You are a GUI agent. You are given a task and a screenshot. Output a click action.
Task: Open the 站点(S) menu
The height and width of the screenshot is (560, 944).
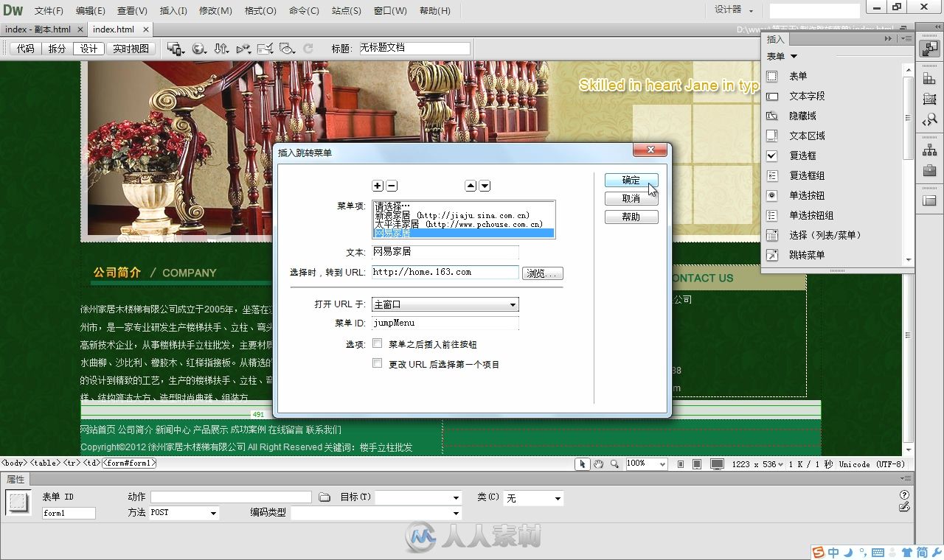coord(347,11)
